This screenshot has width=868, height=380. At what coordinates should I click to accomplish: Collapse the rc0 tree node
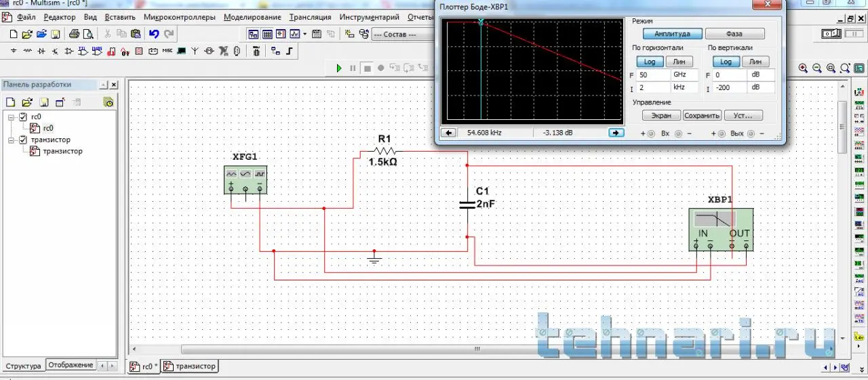(12, 117)
